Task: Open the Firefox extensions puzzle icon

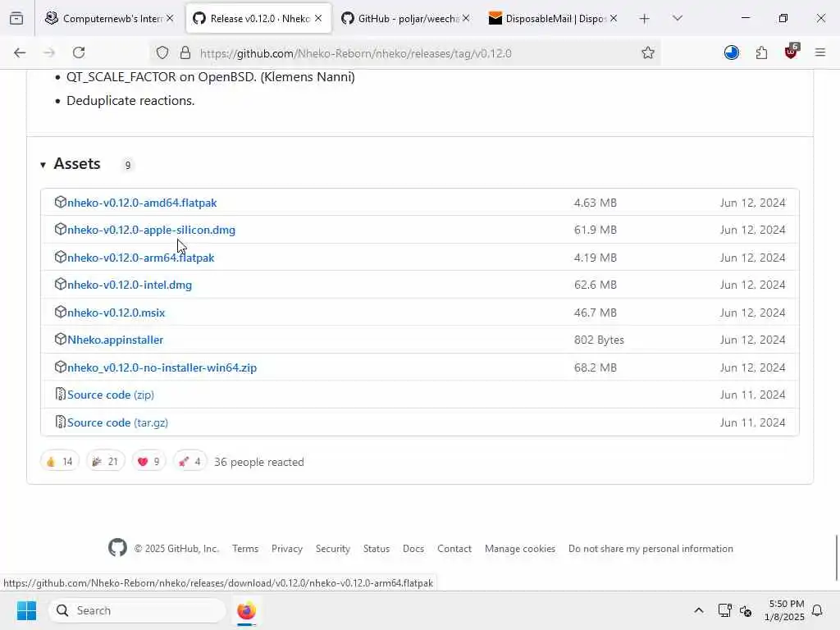Action: click(x=761, y=53)
